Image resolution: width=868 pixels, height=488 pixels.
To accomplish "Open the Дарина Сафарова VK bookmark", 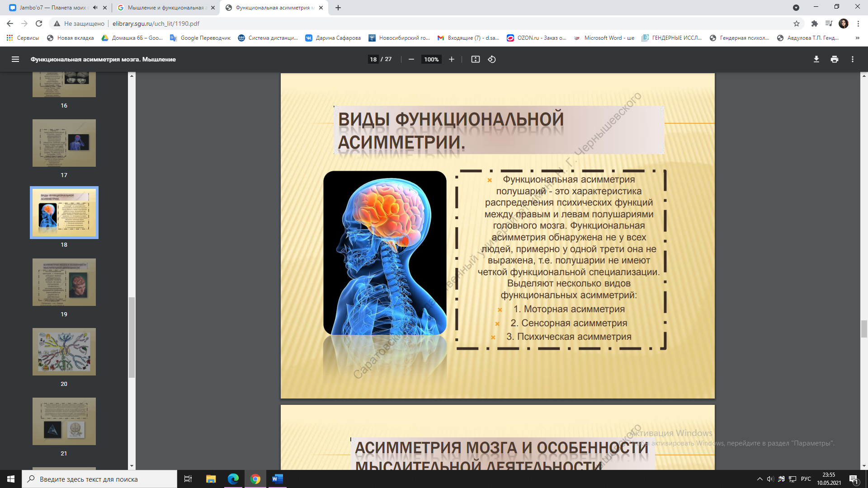I will [x=333, y=38].
